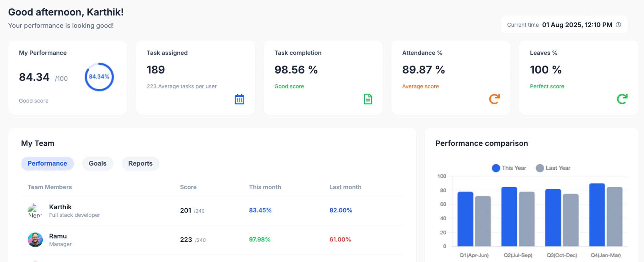Open the Goals tab
644x262 pixels.
click(x=97, y=163)
